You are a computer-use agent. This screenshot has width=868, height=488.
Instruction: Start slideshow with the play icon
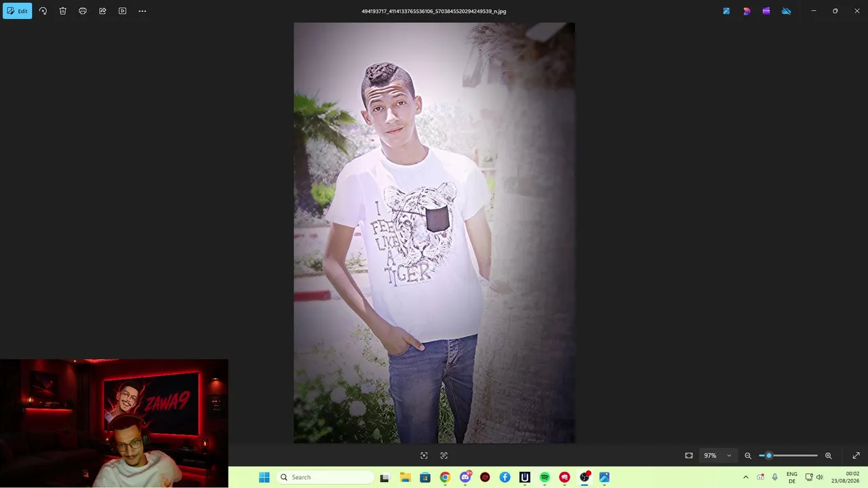122,11
